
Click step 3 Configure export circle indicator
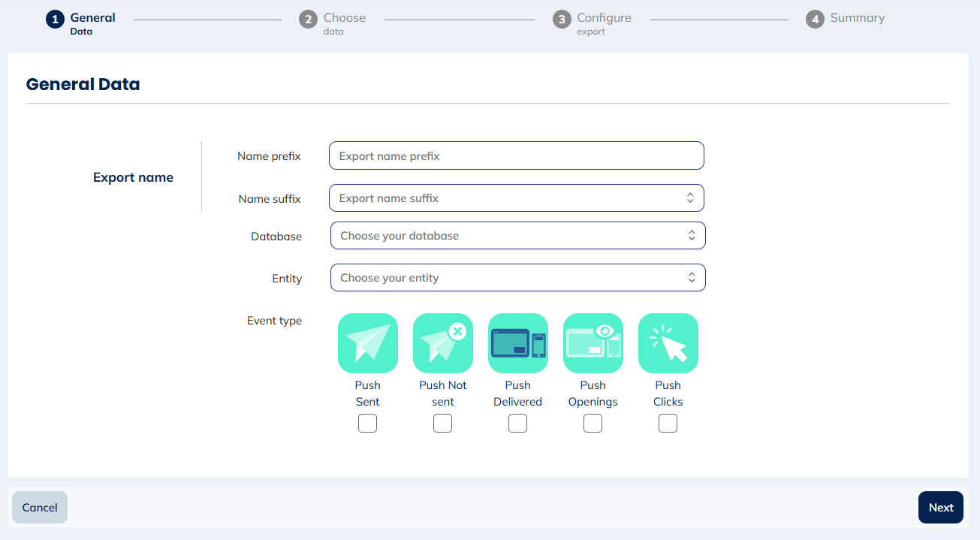pos(562,19)
